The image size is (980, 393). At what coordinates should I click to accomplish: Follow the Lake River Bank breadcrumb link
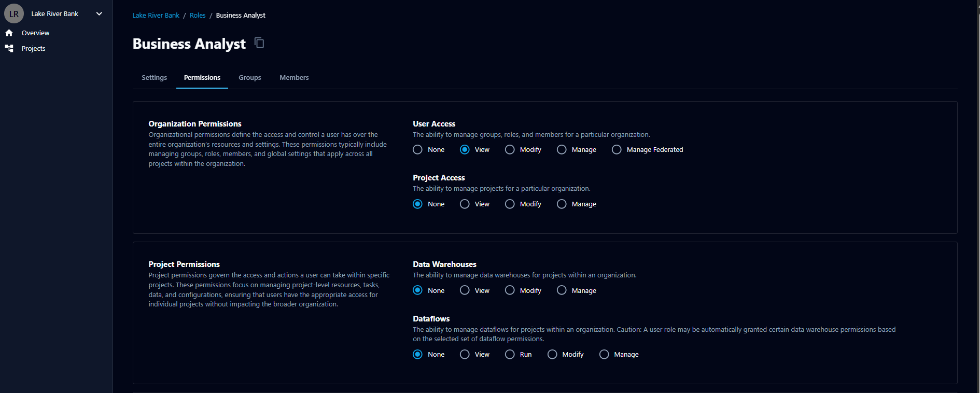156,15
